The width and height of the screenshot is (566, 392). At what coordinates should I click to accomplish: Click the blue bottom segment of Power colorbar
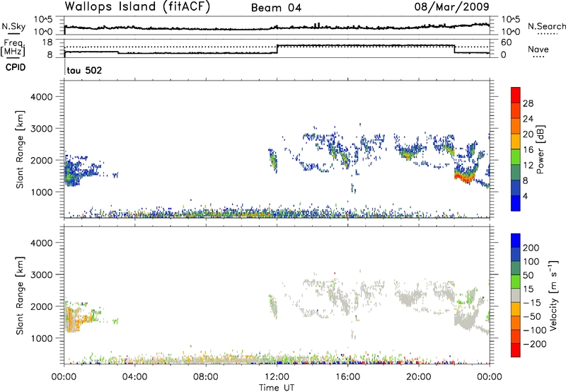pos(516,203)
